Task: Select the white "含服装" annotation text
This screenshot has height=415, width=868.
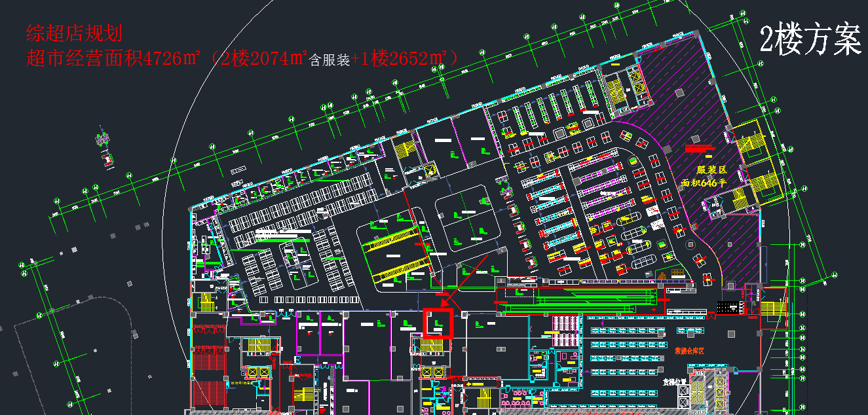Action: point(329,60)
